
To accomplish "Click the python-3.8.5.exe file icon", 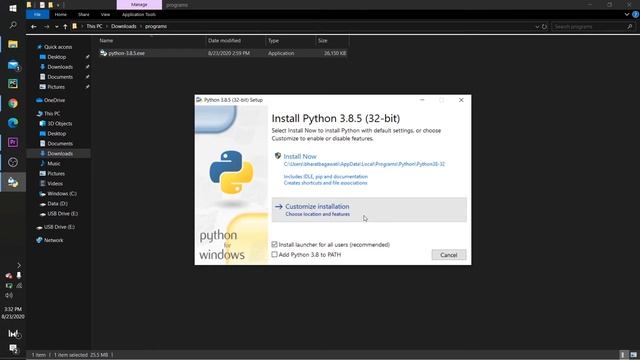I will tap(103, 53).
